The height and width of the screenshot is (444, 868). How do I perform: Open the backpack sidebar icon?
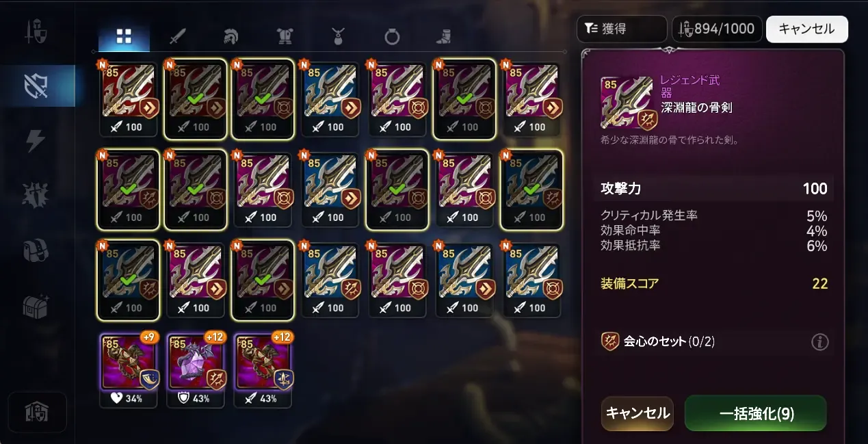36,249
